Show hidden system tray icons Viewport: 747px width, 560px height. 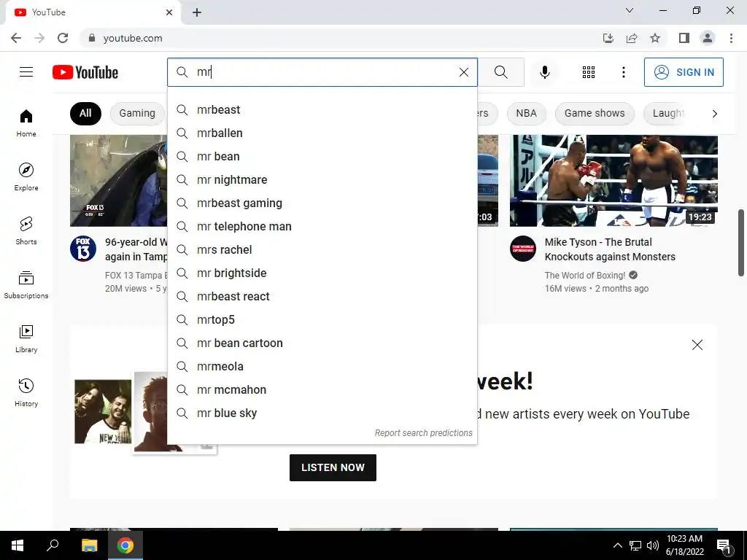pos(617,545)
